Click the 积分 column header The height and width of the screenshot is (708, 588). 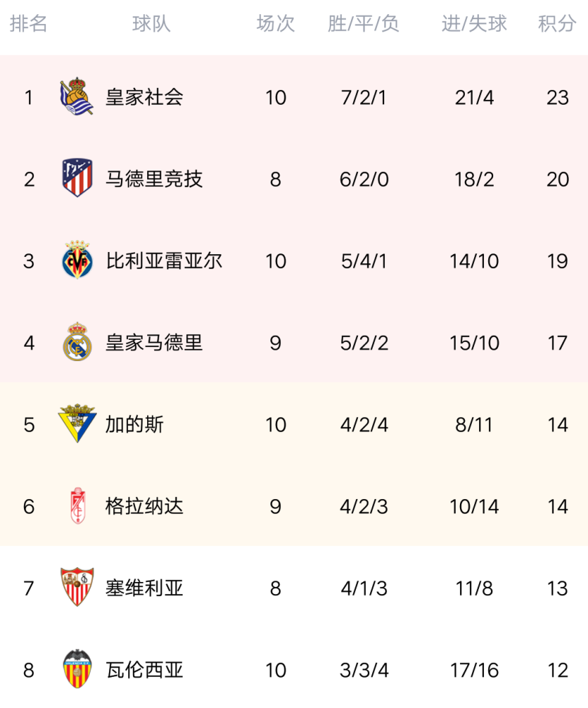click(x=557, y=23)
